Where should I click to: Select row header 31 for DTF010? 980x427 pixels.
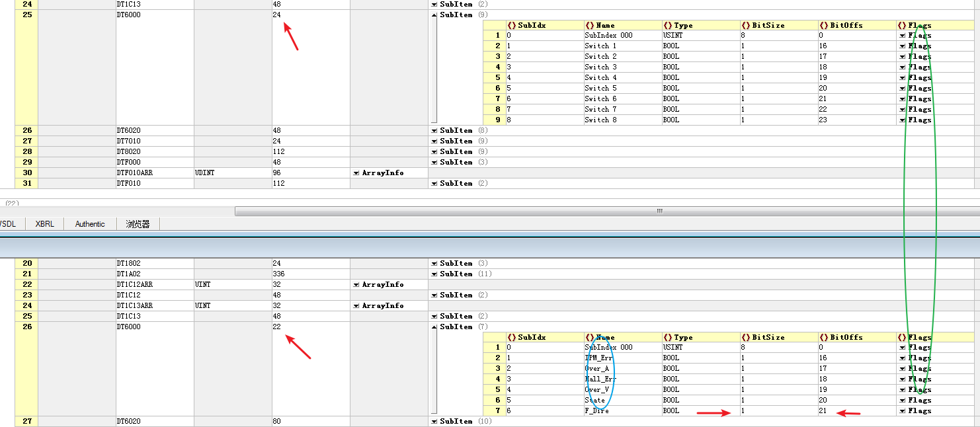pos(26,184)
